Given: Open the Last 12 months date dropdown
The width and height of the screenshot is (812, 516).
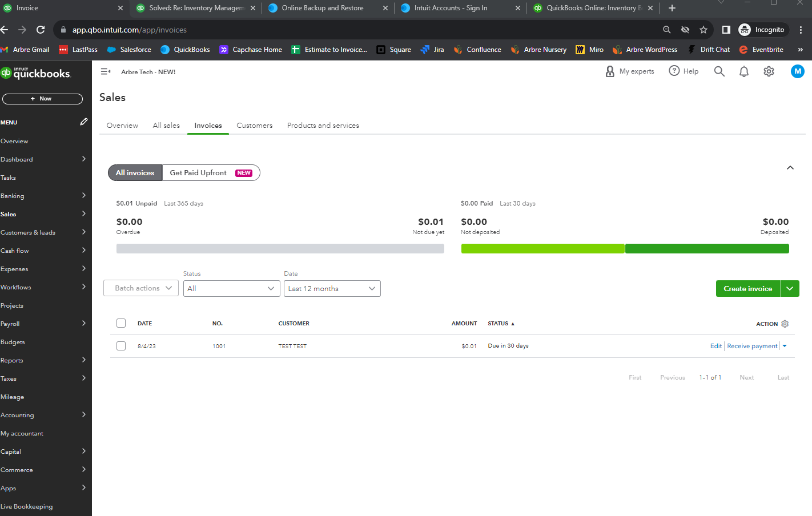Looking at the screenshot, I should [x=332, y=288].
